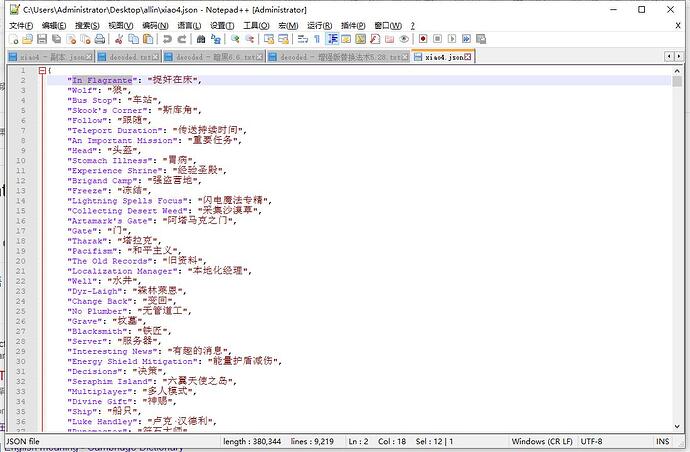Copy the selection using the Copy icon
The image size is (690, 452).
[x=133, y=39]
